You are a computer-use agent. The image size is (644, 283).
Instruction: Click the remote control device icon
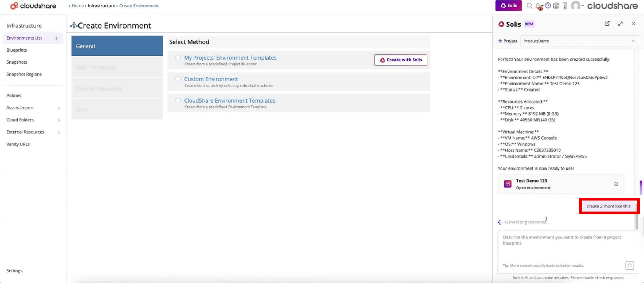[x=565, y=6]
